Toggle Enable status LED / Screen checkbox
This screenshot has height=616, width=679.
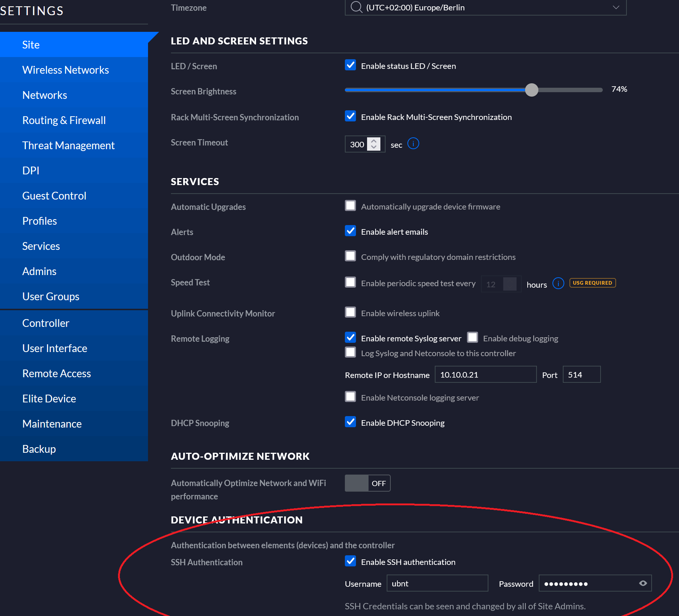click(350, 65)
